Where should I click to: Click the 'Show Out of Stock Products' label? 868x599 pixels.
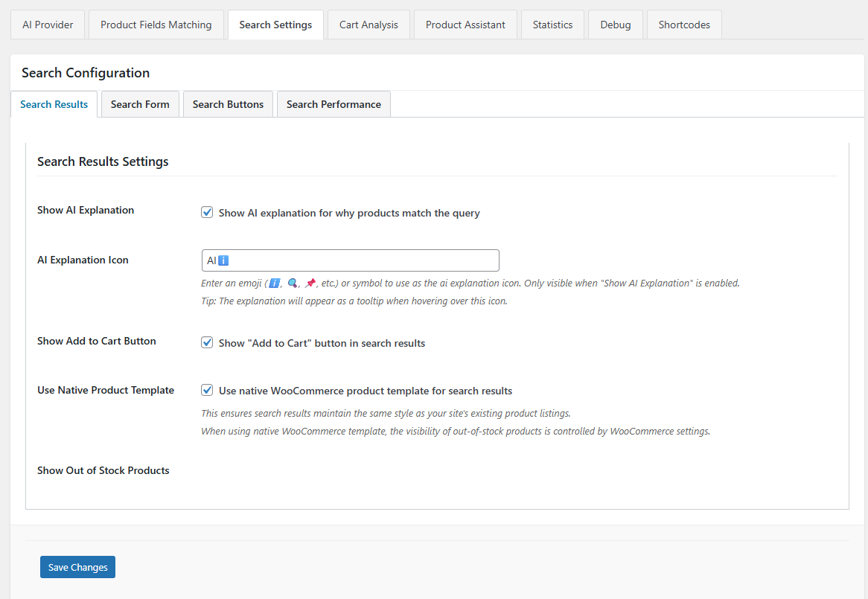tap(103, 471)
